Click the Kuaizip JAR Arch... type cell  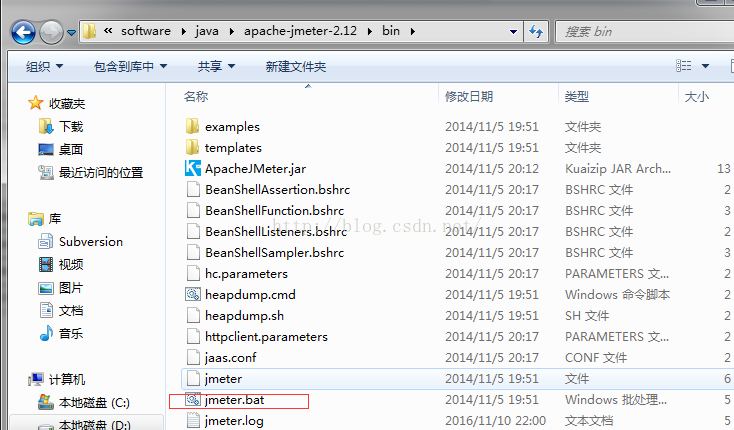click(x=618, y=168)
